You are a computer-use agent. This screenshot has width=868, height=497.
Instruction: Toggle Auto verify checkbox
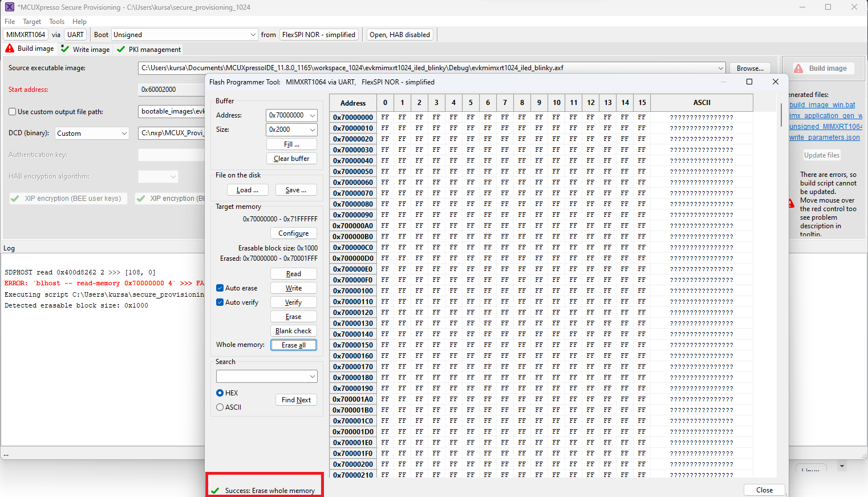(x=220, y=302)
